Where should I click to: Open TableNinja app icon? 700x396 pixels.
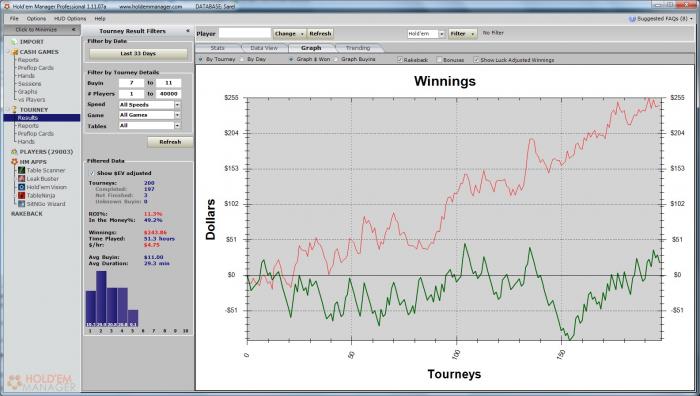coord(21,195)
